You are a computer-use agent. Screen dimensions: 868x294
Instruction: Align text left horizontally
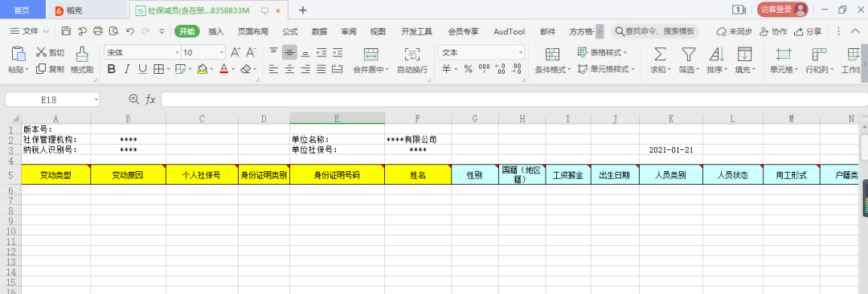[273, 69]
